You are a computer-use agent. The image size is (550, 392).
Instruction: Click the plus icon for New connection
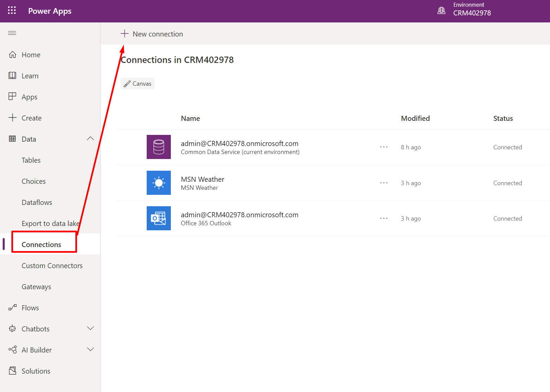coord(125,33)
